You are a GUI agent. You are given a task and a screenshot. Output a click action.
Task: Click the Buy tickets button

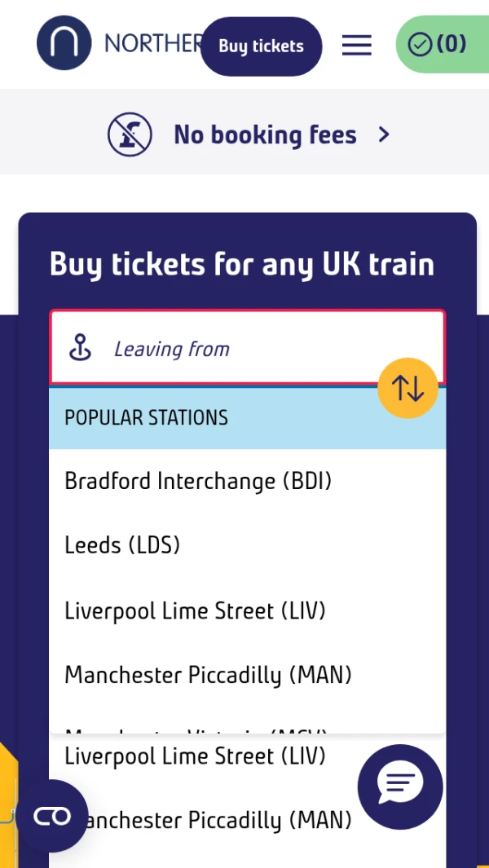(x=262, y=46)
